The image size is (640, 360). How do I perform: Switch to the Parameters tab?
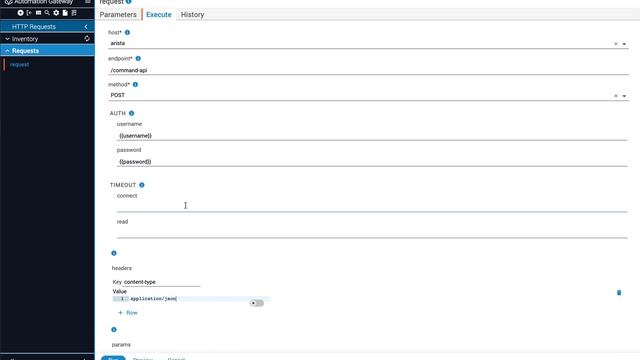(118, 14)
